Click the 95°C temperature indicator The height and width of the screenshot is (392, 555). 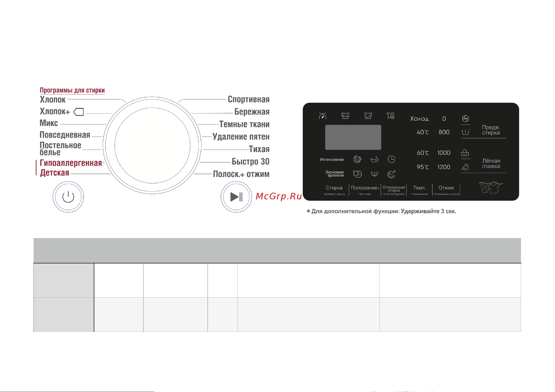(423, 167)
